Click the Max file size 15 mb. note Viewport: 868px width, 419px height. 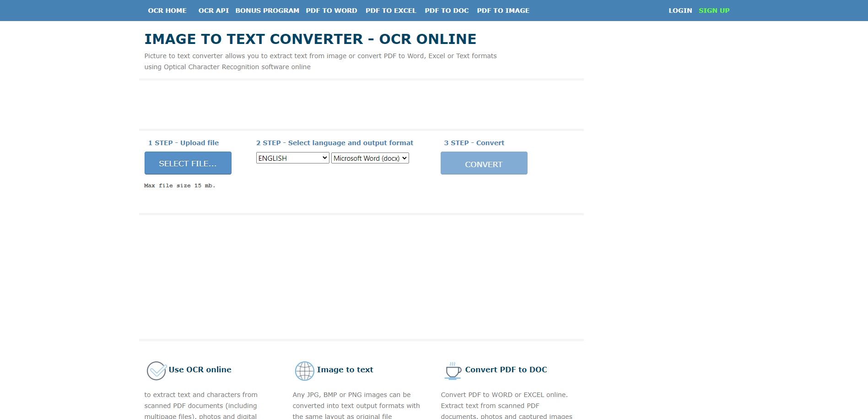pos(180,185)
